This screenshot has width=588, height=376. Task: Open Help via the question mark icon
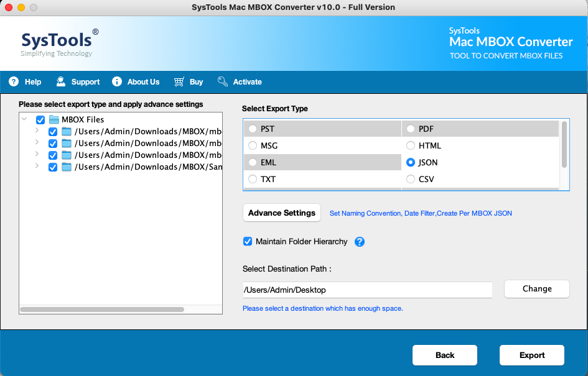[x=14, y=81]
